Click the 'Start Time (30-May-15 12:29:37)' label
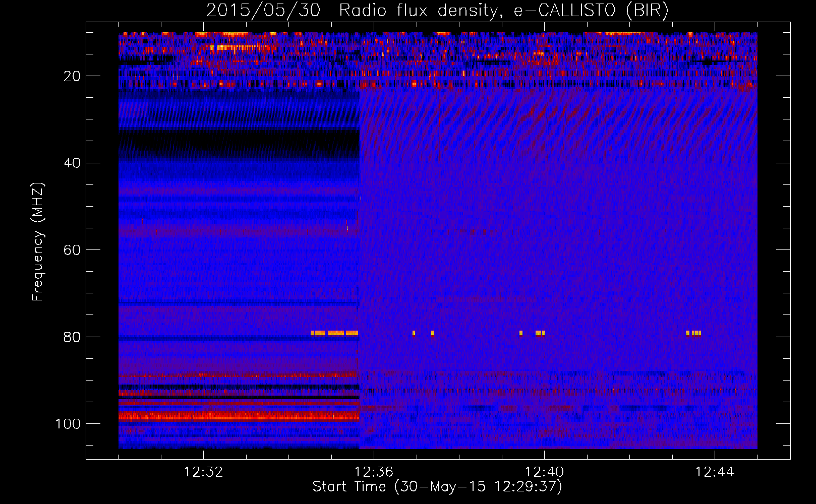This screenshot has width=816, height=504. coord(437,487)
